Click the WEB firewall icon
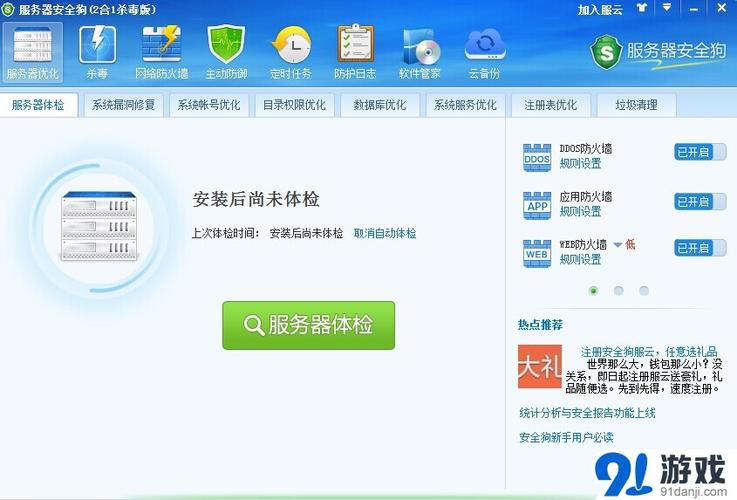 click(x=537, y=254)
